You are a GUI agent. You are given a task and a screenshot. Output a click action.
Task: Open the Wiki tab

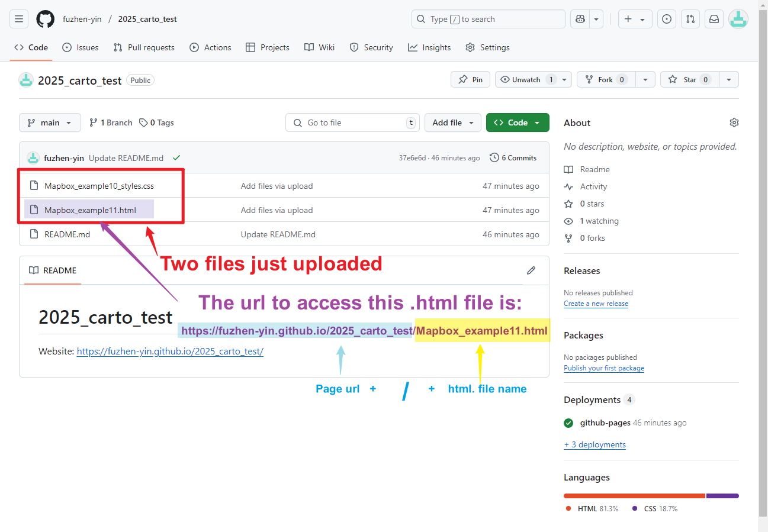pyautogui.click(x=320, y=47)
